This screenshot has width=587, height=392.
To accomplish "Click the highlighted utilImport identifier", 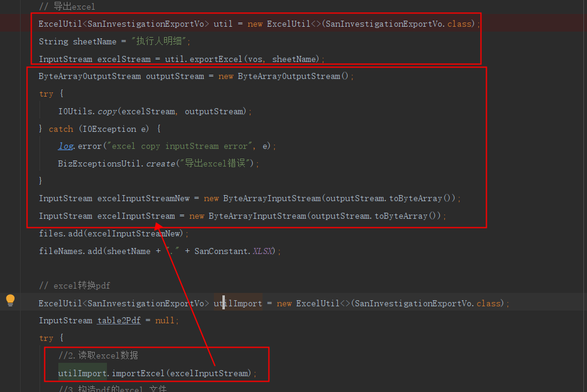I will click(x=238, y=303).
